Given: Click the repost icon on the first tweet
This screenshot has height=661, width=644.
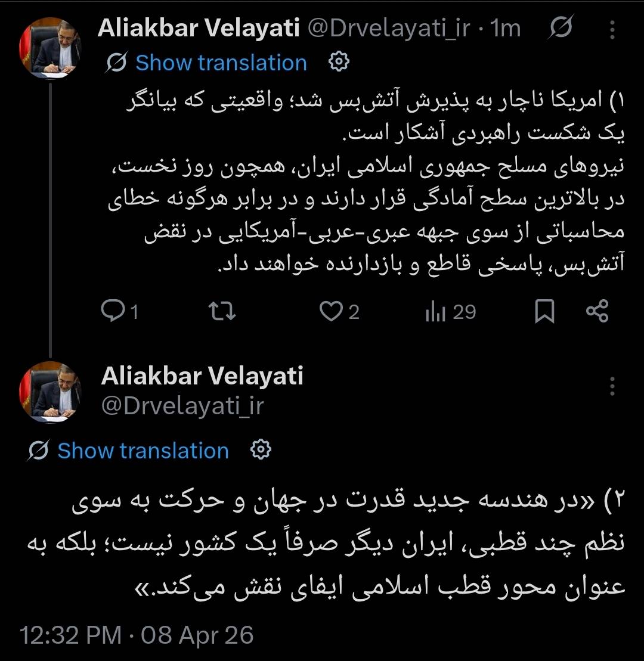Looking at the screenshot, I should (x=223, y=311).
